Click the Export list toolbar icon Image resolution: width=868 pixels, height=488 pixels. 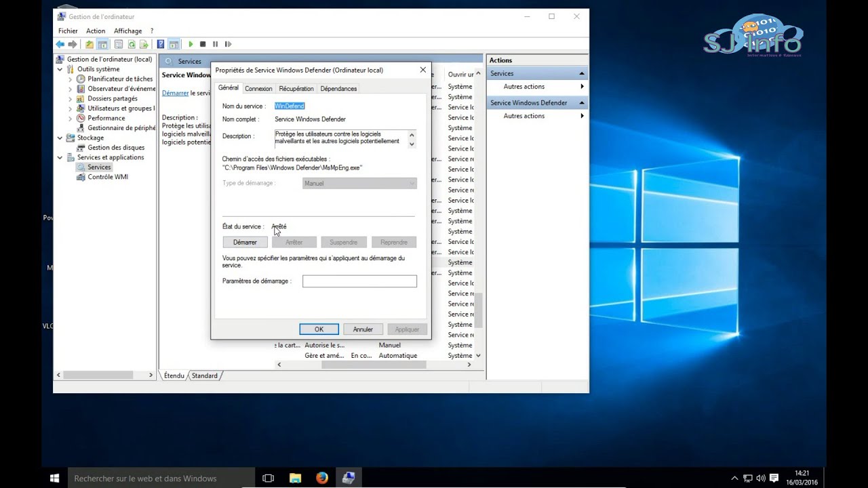tap(144, 44)
